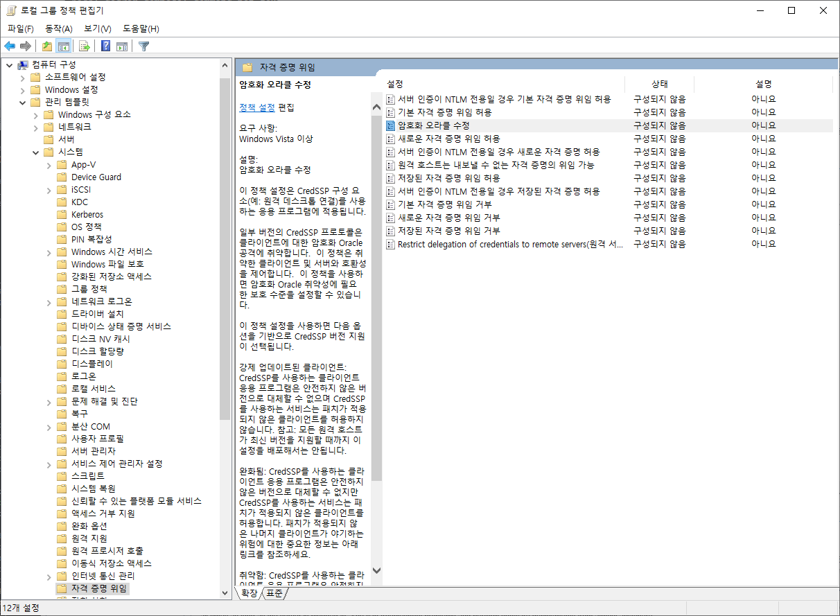The image size is (840, 616).
Task: Click the folder icon next to Device Guard
Action: [62, 177]
